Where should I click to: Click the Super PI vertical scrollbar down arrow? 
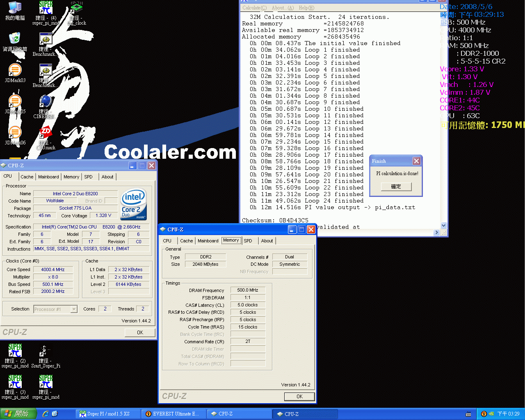(443, 225)
